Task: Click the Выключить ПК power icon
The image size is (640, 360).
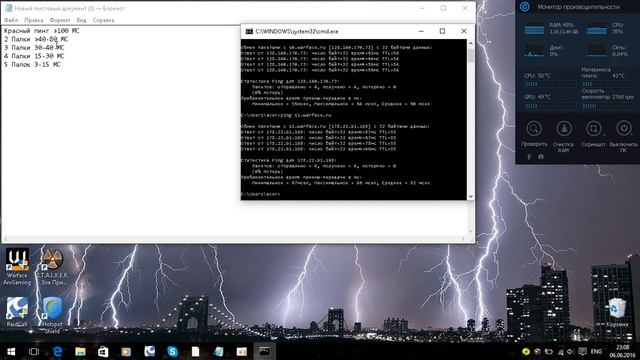Action: pyautogui.click(x=623, y=129)
